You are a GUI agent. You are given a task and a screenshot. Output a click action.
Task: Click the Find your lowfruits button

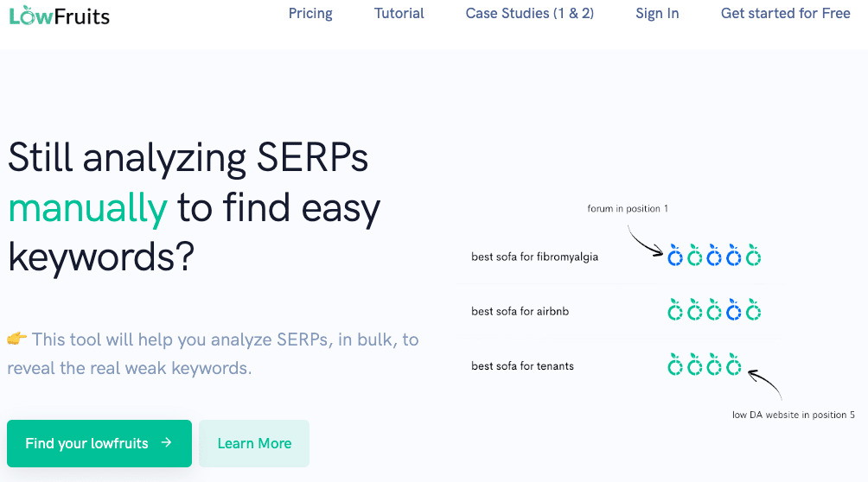pyautogui.click(x=99, y=443)
